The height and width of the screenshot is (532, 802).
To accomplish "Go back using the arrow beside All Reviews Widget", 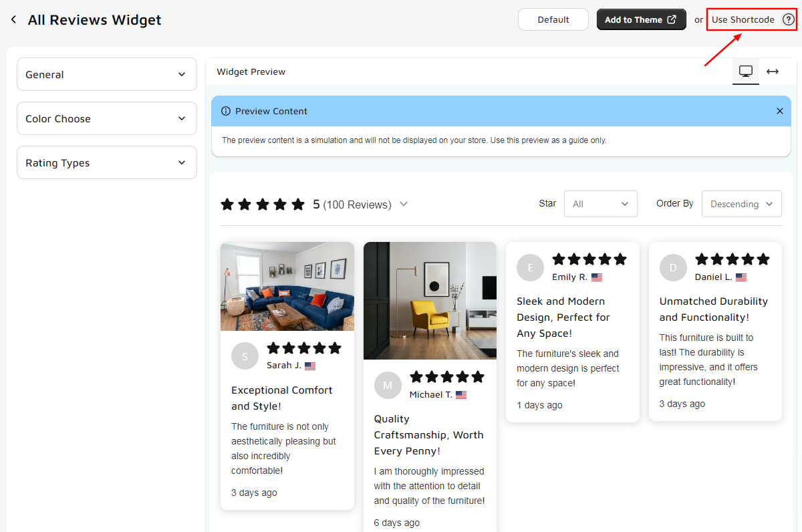I will click(x=13, y=19).
